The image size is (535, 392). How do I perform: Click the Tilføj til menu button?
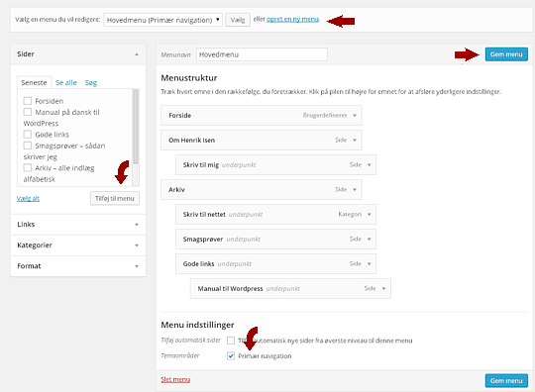[x=115, y=198]
